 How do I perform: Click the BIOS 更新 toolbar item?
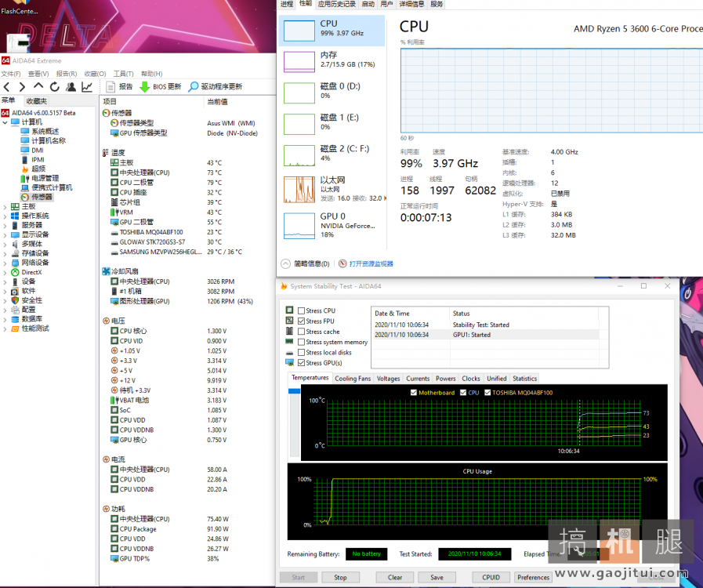[x=161, y=86]
